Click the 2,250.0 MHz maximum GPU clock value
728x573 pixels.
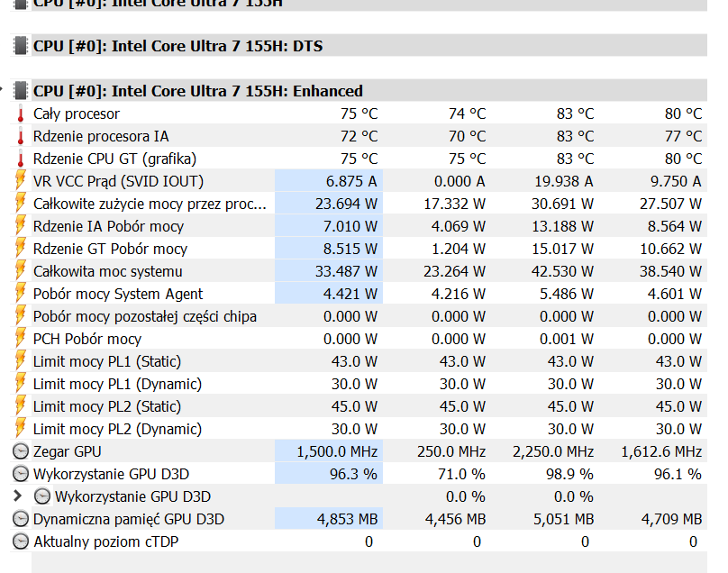(x=553, y=451)
